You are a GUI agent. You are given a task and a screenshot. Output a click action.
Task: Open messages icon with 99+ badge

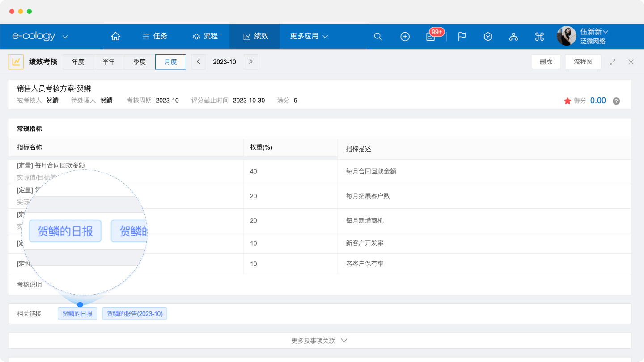point(431,37)
